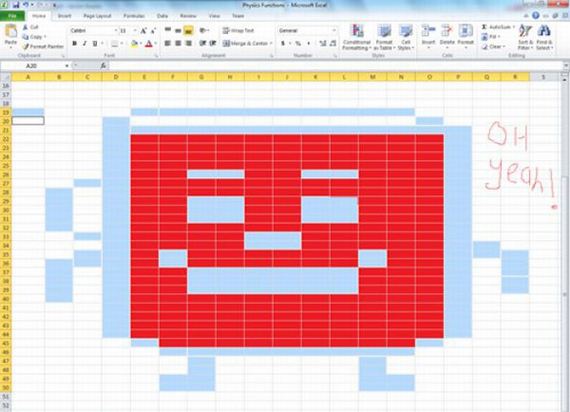The height and width of the screenshot is (412, 570).
Task: Click the Paste clipboard icon
Action: pyautogui.click(x=11, y=32)
